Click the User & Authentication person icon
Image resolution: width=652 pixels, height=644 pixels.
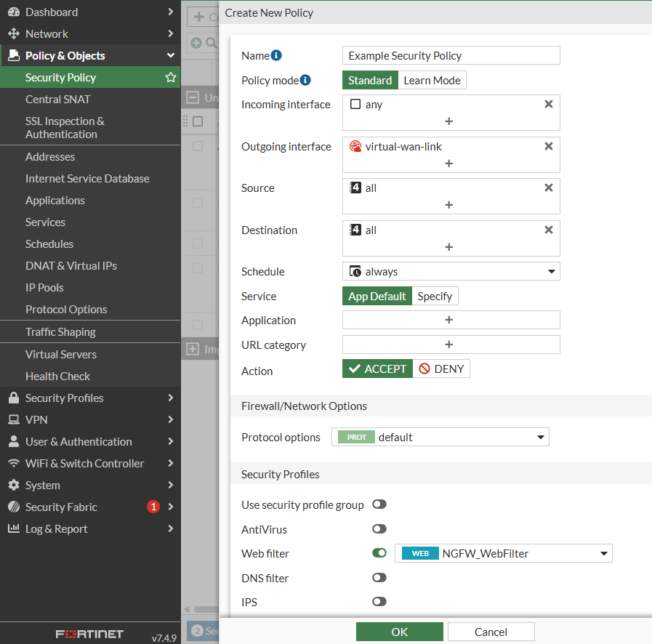pyautogui.click(x=14, y=441)
